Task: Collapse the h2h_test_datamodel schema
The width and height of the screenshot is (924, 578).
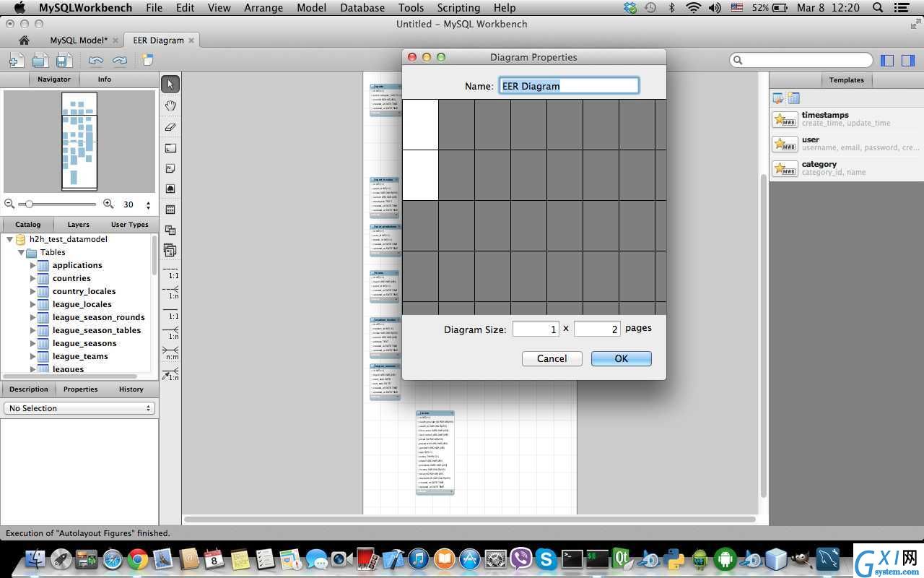Action: click(x=9, y=239)
